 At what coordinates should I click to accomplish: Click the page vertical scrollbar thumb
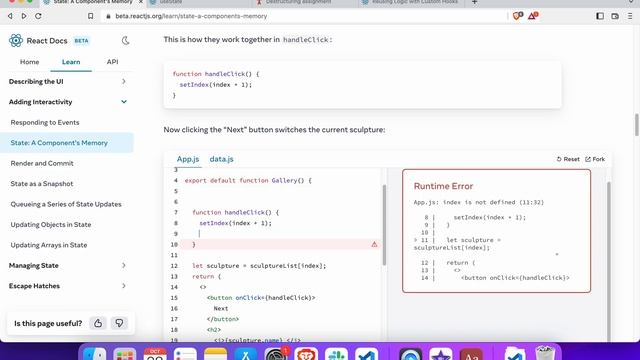(636, 125)
